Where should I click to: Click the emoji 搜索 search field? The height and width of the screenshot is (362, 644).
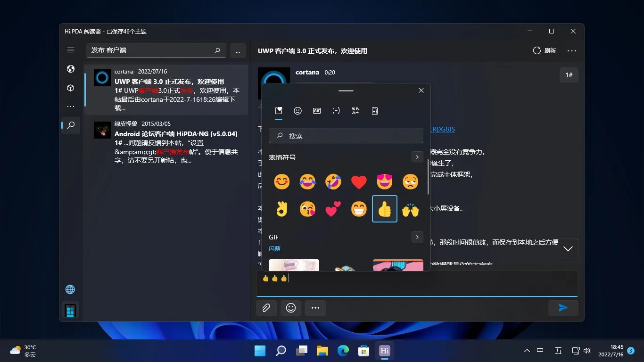[346, 136]
